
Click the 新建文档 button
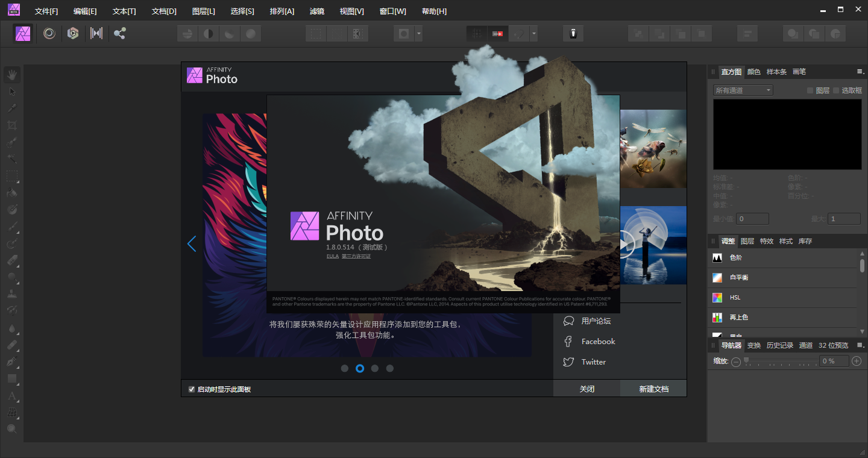tap(654, 389)
